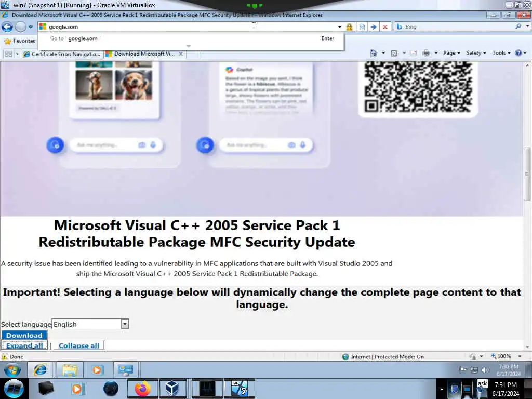The height and width of the screenshot is (399, 532).
Task: Click Internet Explorer on guest taskbar
Action: tap(40, 370)
